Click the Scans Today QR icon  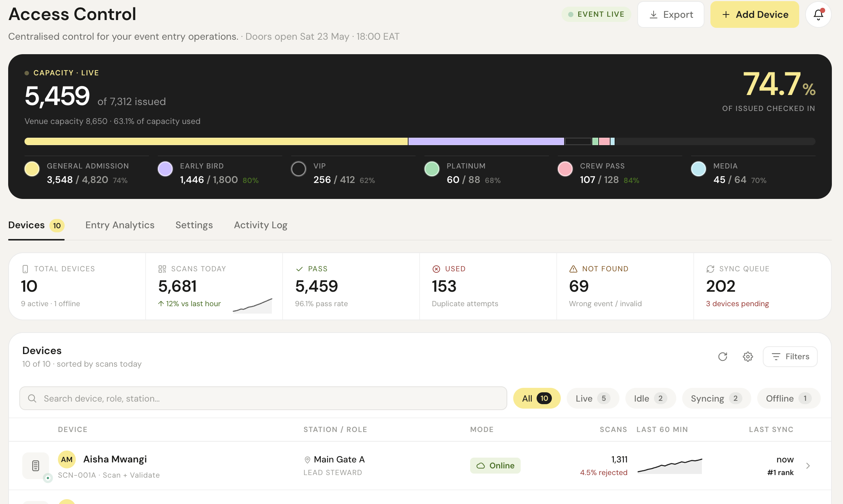[162, 269]
